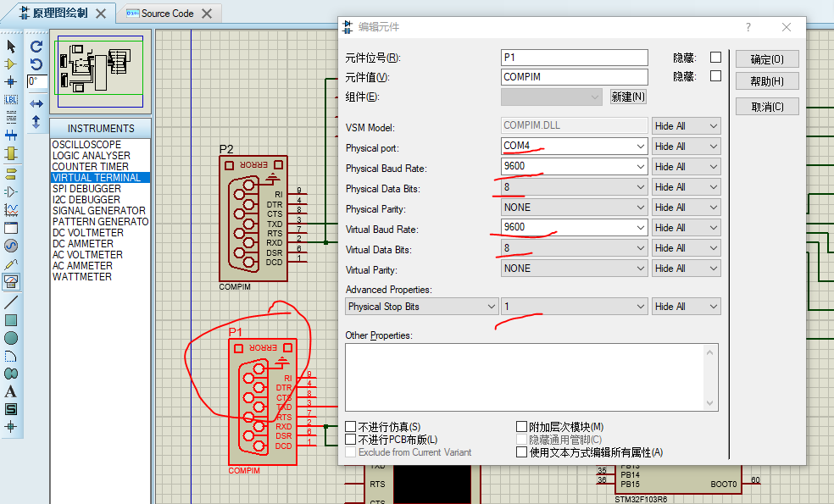Screen dimensions: 834x504
Task: Select the 2D Graphics Box tool
Action: click(x=11, y=320)
